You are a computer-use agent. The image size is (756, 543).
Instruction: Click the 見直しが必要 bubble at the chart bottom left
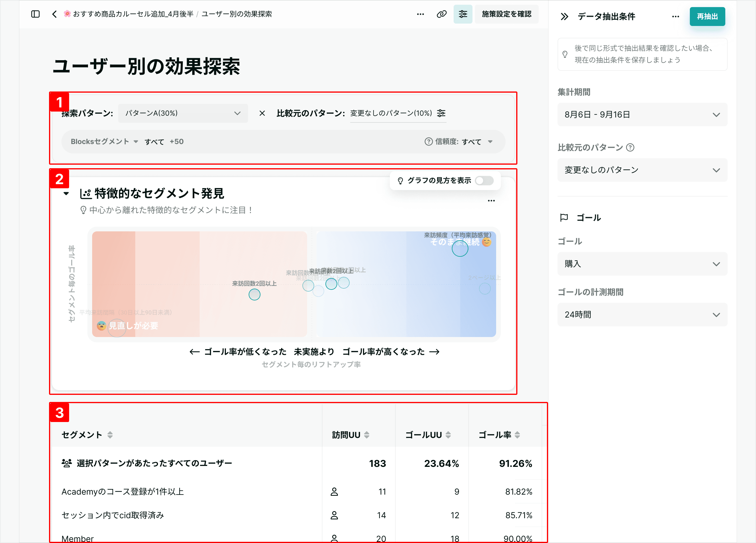tap(117, 328)
